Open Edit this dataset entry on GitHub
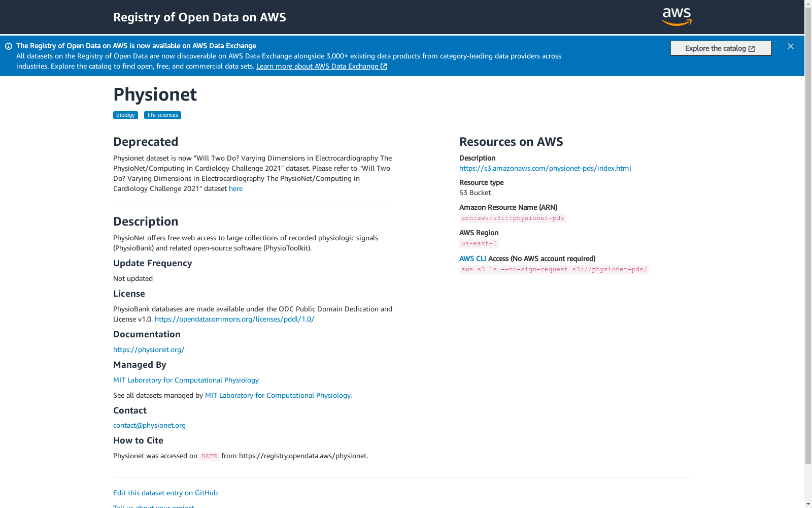The width and height of the screenshot is (812, 508). click(165, 493)
